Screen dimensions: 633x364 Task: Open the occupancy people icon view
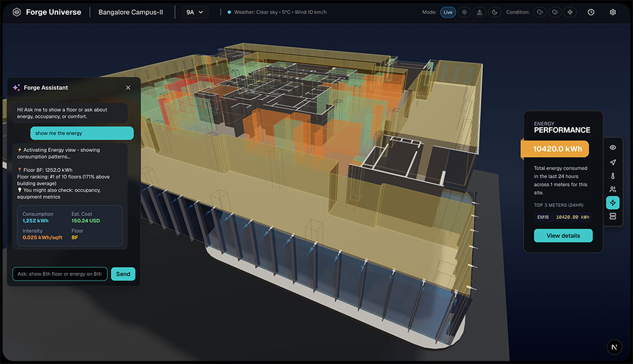(x=612, y=189)
